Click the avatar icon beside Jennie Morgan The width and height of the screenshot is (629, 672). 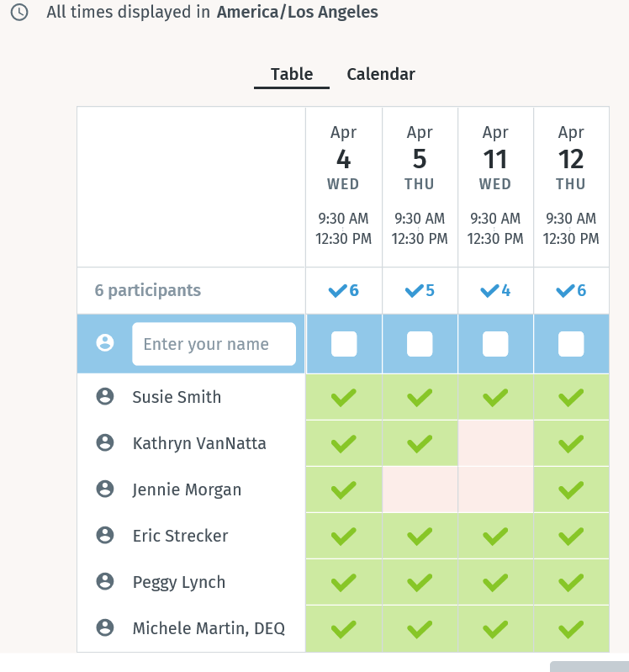point(105,489)
